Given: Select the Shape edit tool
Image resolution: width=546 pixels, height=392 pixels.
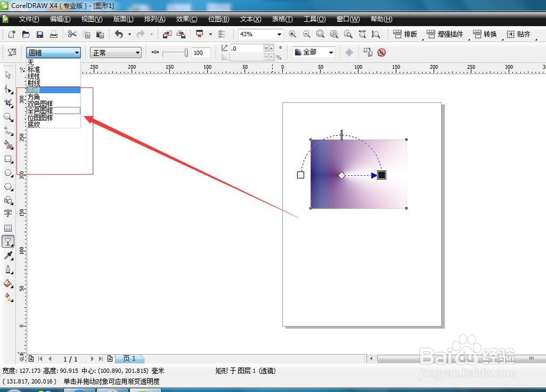Looking at the screenshot, I should click(8, 89).
